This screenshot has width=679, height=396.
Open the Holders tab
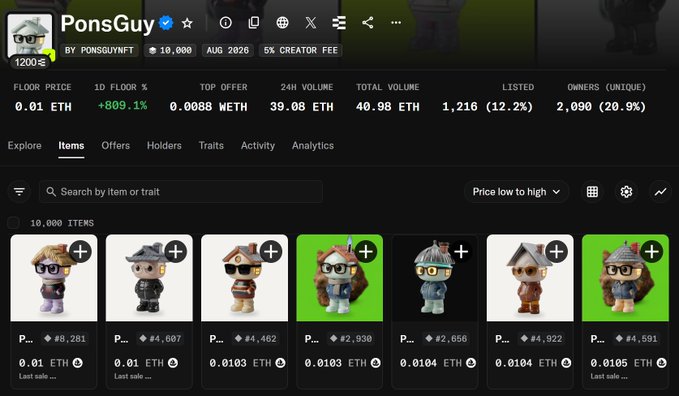point(164,146)
